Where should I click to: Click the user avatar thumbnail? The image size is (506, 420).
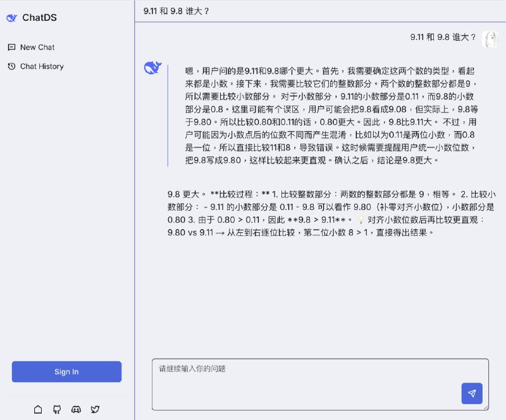click(x=490, y=39)
